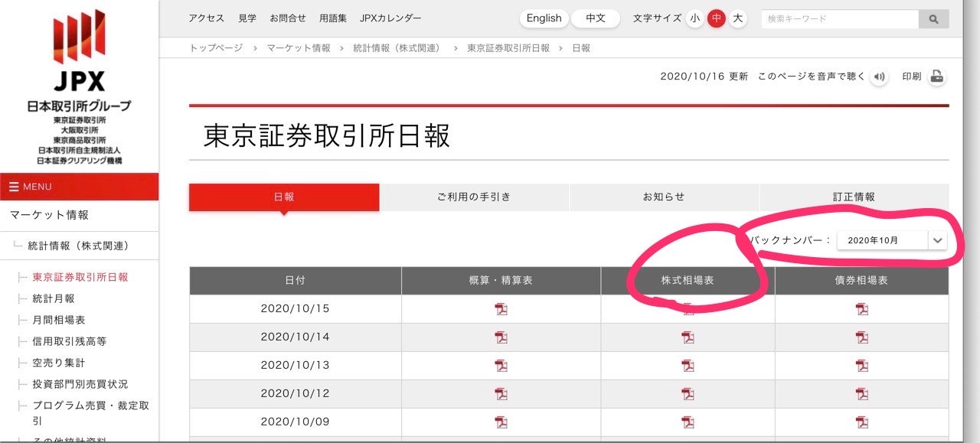Viewport: 980px width, 443px height.
Task: Click the 2020/10/14 date cell
Action: pyautogui.click(x=295, y=337)
